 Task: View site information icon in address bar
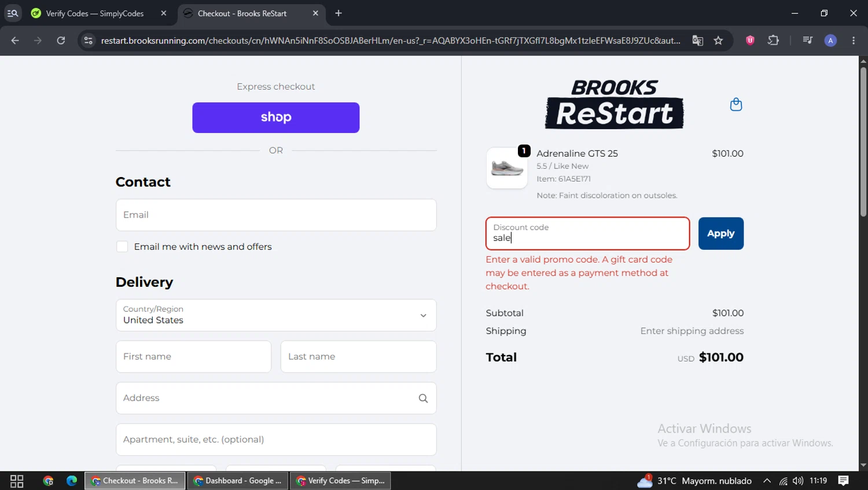pyautogui.click(x=88, y=40)
